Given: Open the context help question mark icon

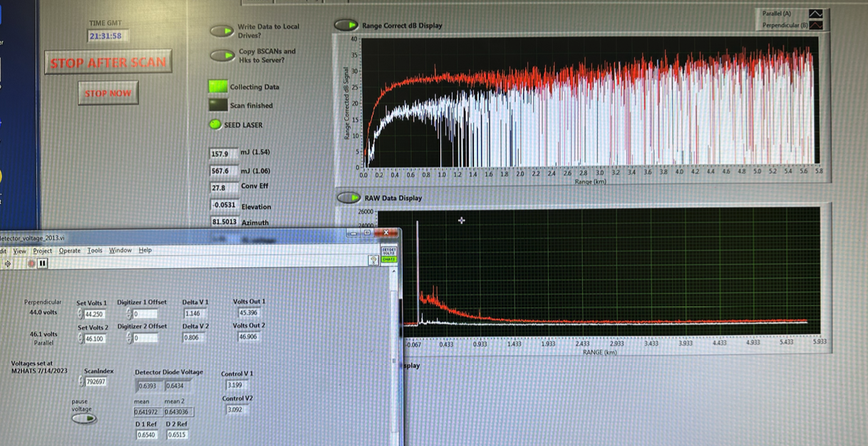Looking at the screenshot, I should (373, 261).
